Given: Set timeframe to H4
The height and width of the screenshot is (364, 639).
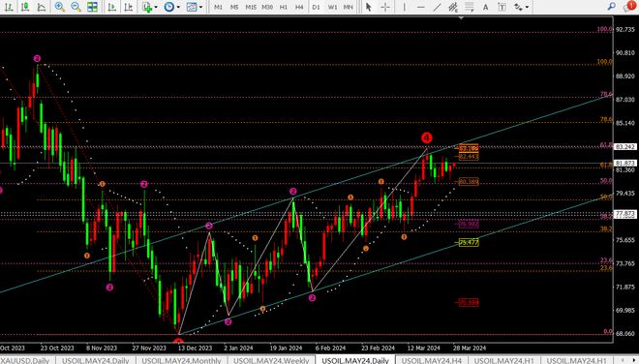Looking at the screenshot, I should click(x=299, y=7).
